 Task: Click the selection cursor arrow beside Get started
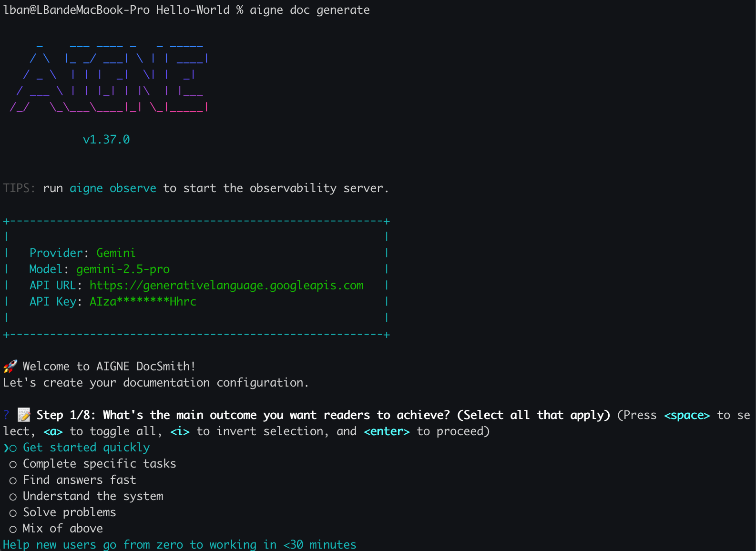6,448
